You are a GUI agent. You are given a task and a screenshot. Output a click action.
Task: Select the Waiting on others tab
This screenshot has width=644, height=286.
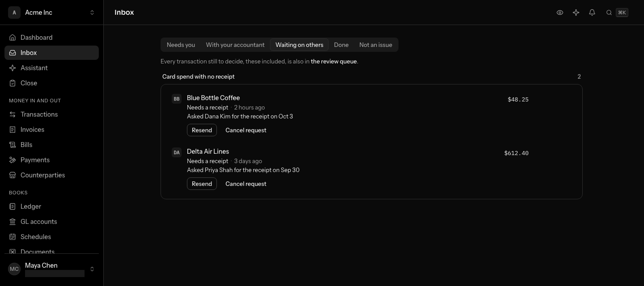click(x=299, y=45)
